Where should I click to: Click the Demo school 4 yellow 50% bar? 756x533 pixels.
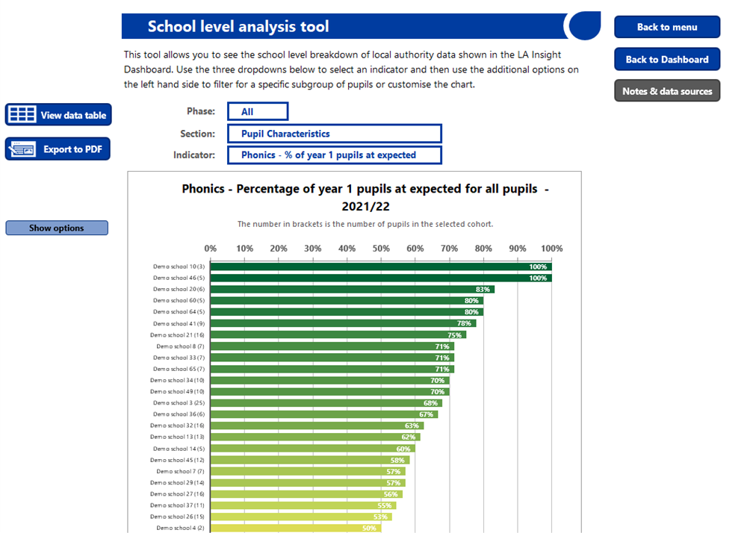(296, 529)
